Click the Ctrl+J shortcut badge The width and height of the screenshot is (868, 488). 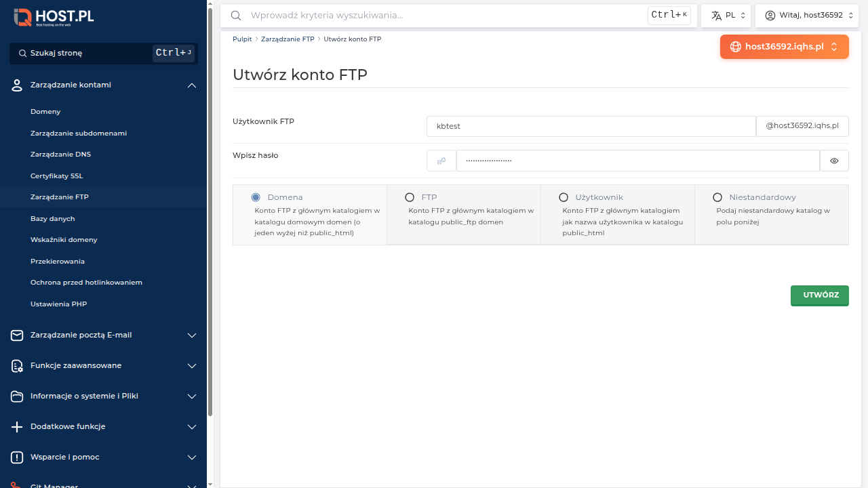coord(174,53)
